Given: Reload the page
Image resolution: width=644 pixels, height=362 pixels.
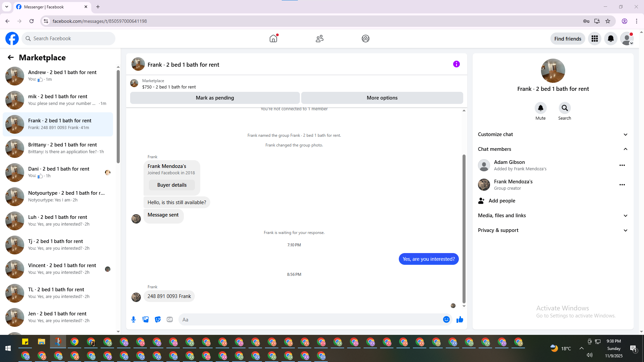Looking at the screenshot, I should point(32,21).
